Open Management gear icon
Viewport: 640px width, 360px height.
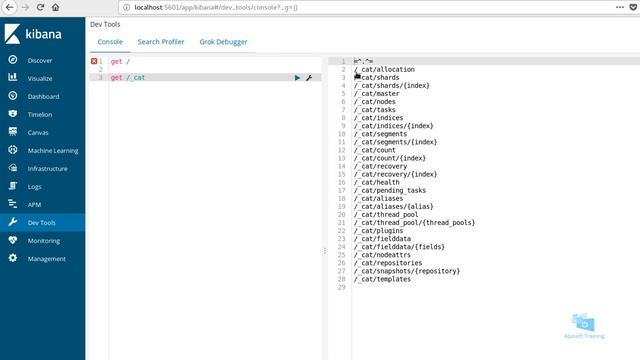click(x=13, y=258)
